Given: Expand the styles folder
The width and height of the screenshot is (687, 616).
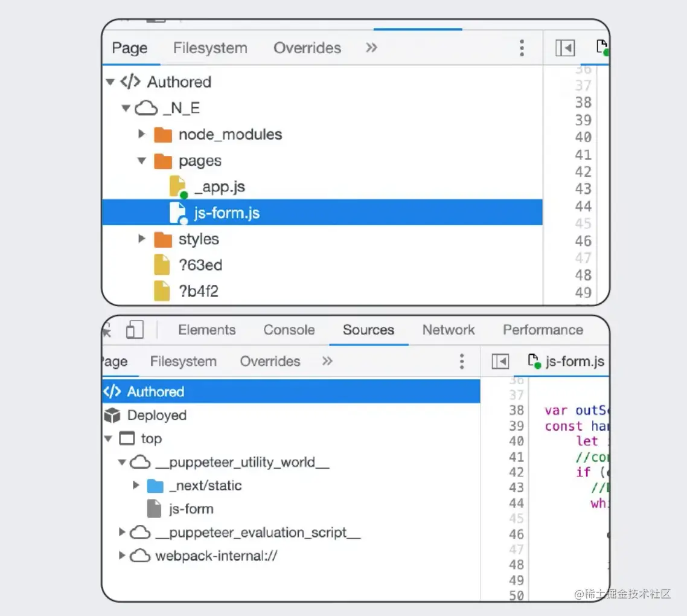Looking at the screenshot, I should tap(141, 239).
